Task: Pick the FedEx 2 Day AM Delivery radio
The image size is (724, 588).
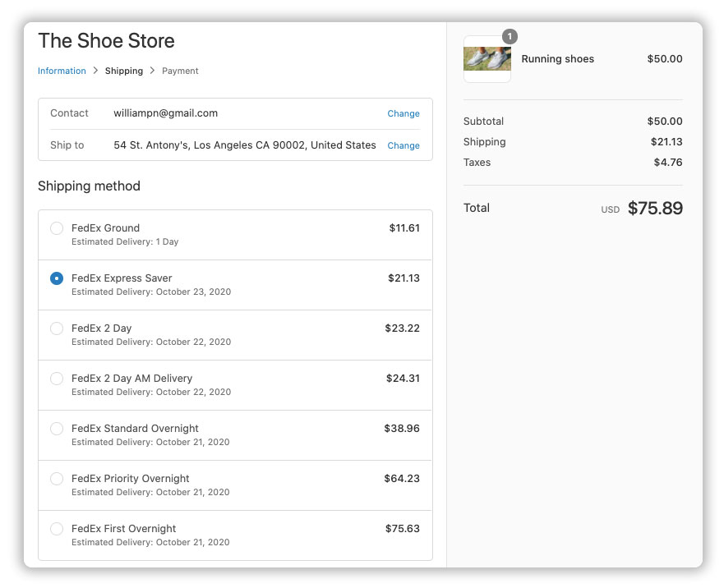Action: (x=57, y=379)
